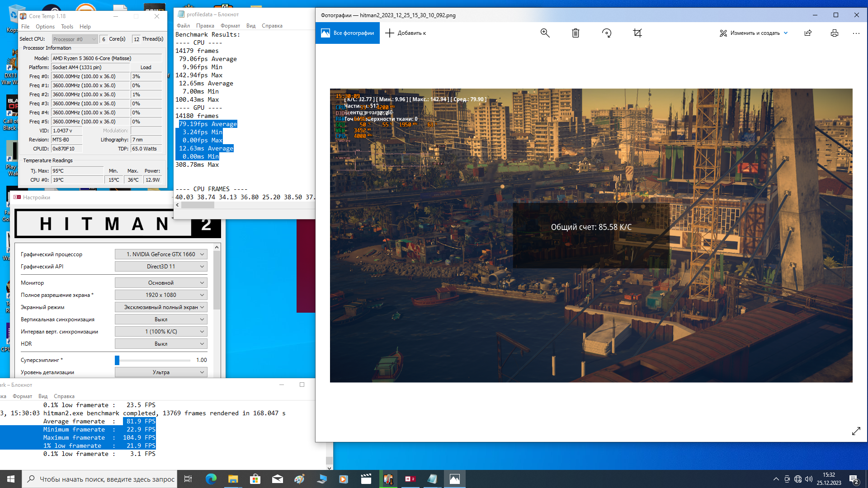This screenshot has height=488, width=868.
Task: Click the delete trash icon in Photos
Action: pos(576,33)
